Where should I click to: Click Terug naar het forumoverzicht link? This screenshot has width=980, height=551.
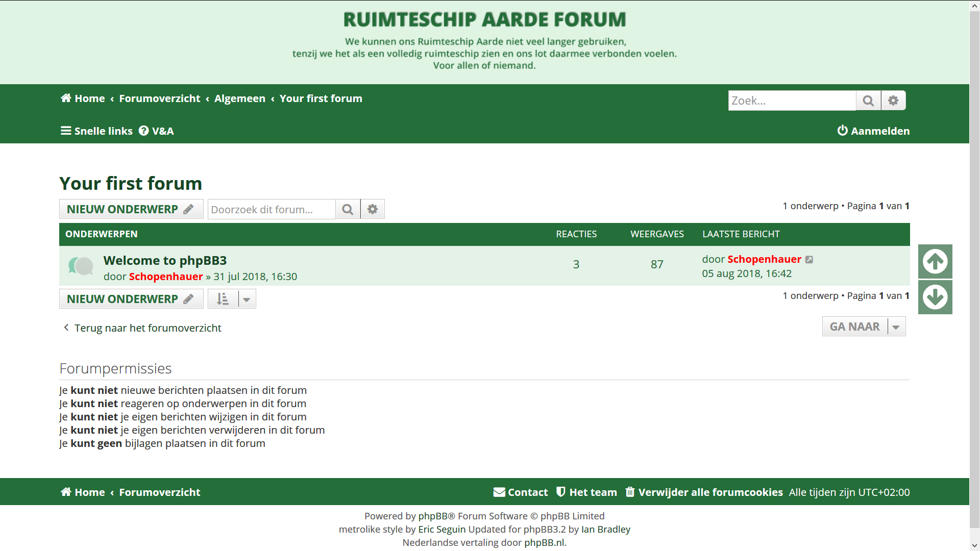pyautogui.click(x=142, y=328)
